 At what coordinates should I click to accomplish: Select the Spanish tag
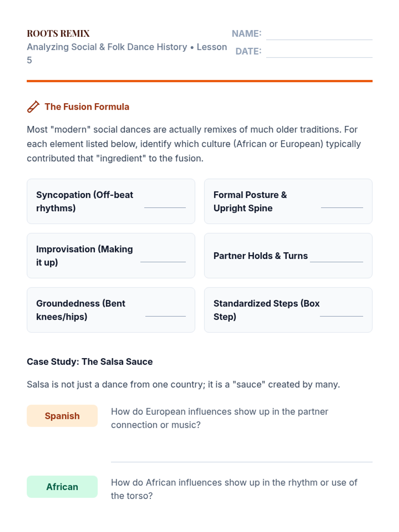(62, 416)
